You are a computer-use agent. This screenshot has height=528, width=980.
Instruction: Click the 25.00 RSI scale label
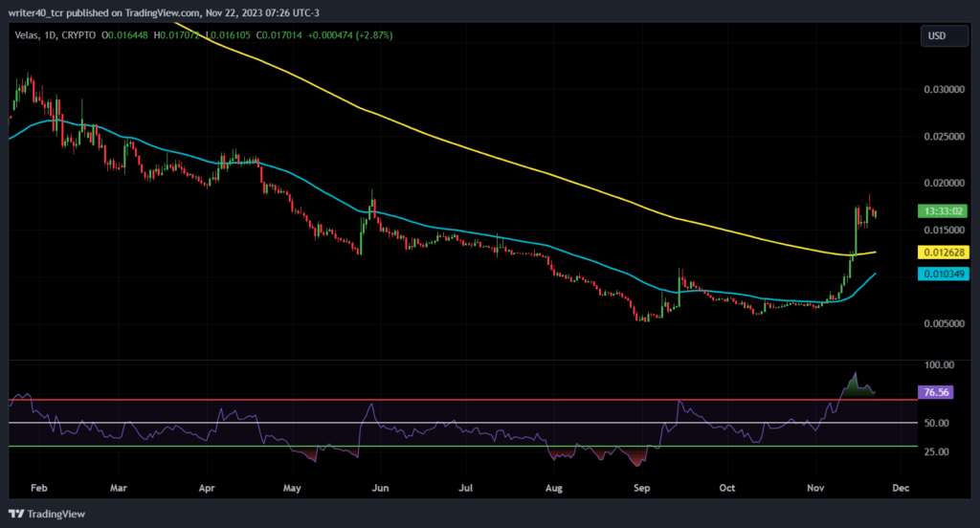click(936, 451)
